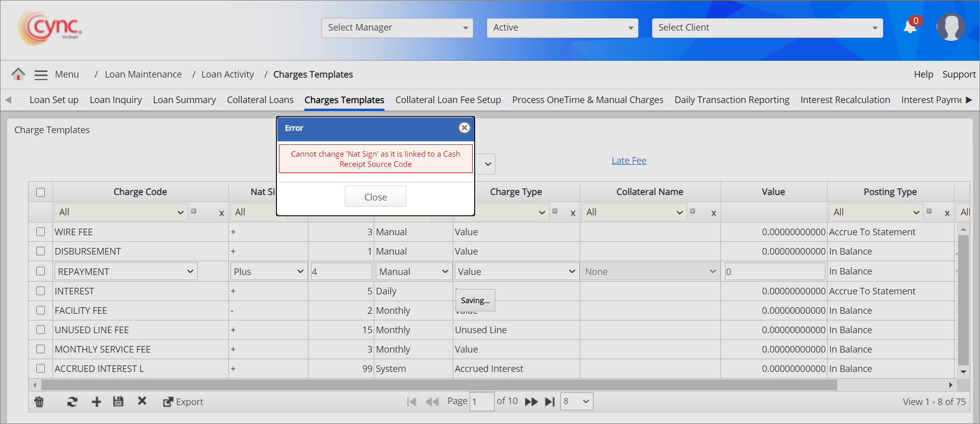Open the hamburger Menu icon
Image resolution: width=980 pixels, height=424 pixels.
coord(41,75)
